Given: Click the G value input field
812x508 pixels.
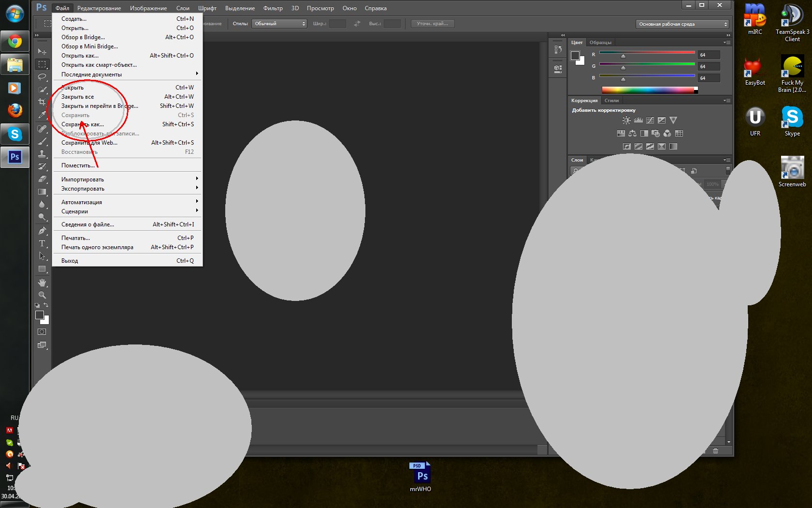Looking at the screenshot, I should (x=709, y=66).
